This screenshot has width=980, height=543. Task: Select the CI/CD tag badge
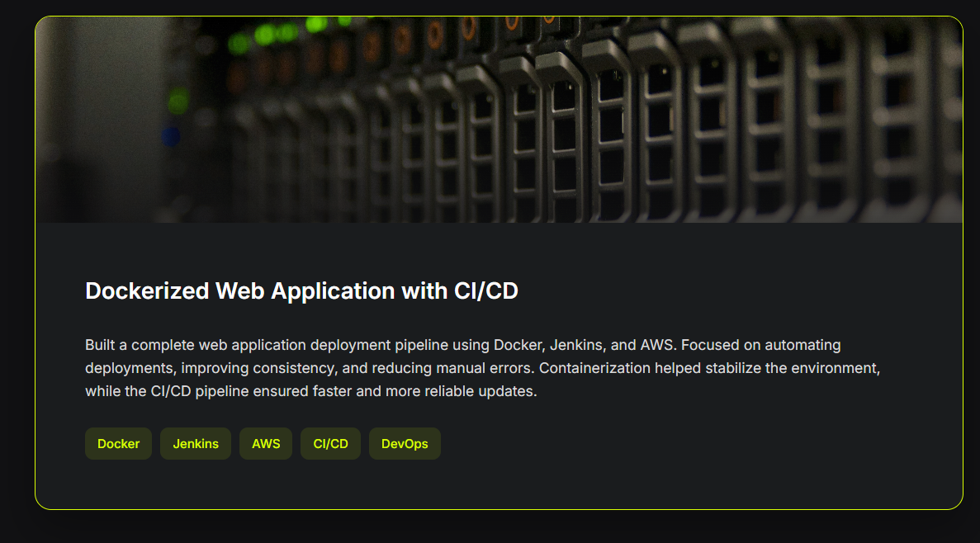(330, 444)
